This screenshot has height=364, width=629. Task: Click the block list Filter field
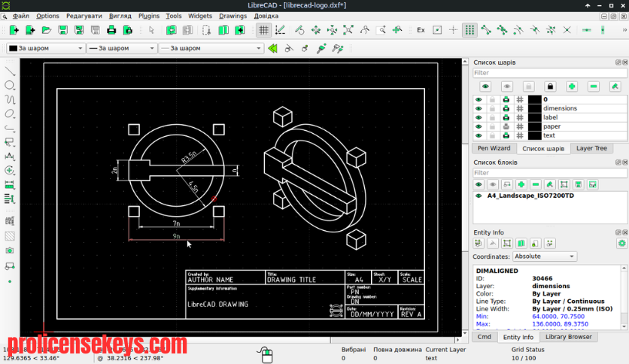point(550,173)
